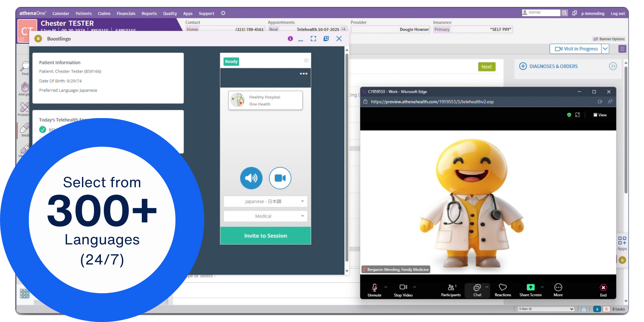Expand the Visit in Progress dropdown arrow
The width and height of the screenshot is (644, 322).
[x=605, y=49]
